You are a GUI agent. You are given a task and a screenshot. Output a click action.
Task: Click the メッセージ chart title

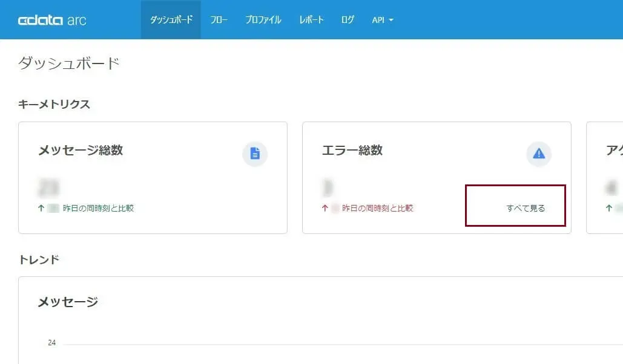click(x=68, y=302)
